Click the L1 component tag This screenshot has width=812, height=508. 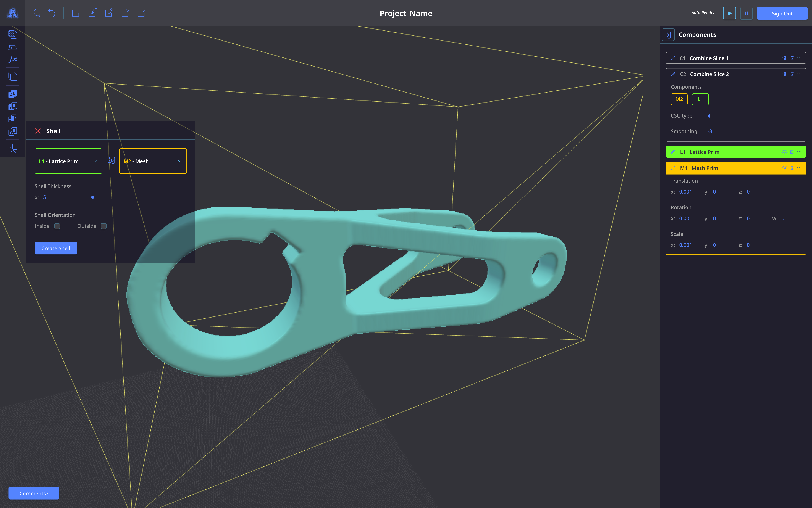click(700, 99)
